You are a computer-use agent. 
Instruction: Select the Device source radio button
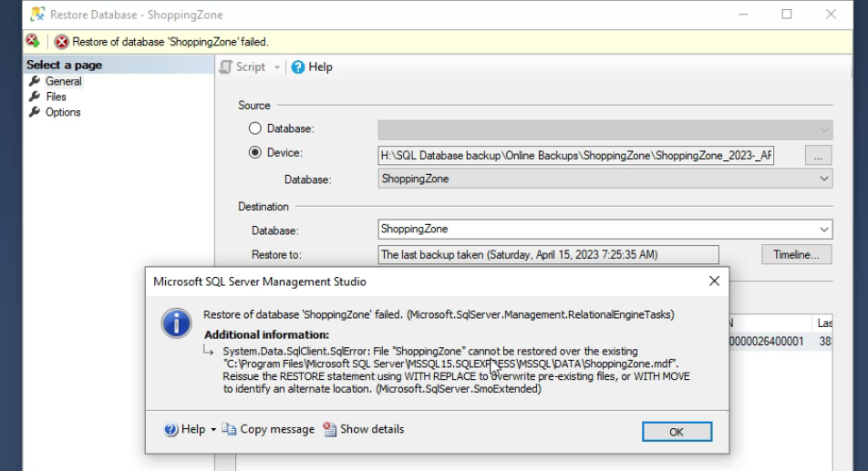(254, 152)
